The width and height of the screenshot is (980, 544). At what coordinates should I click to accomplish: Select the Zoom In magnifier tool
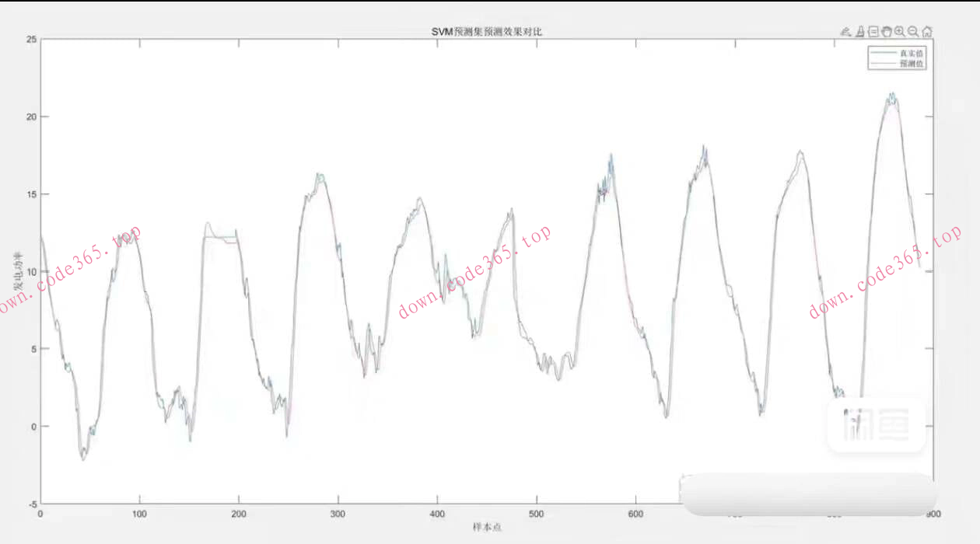pyautogui.click(x=900, y=32)
